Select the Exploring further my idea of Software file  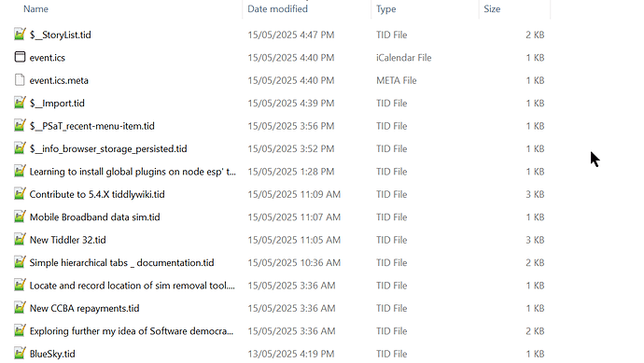(132, 331)
